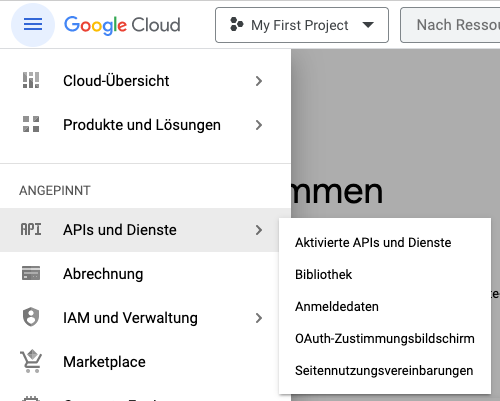Expand the IAM und Verwaltung chevron
This screenshot has height=401, width=500.
tap(259, 318)
